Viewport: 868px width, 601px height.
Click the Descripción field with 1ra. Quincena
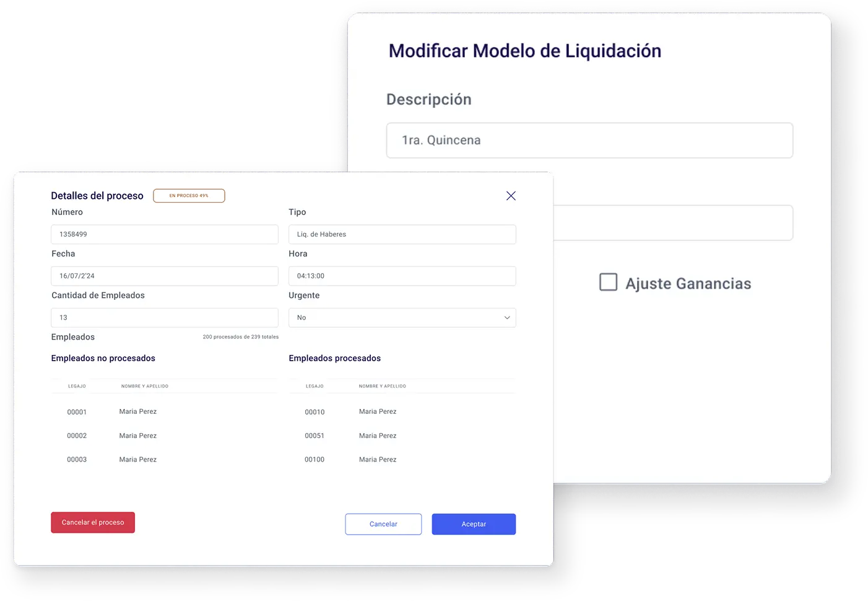coord(589,141)
